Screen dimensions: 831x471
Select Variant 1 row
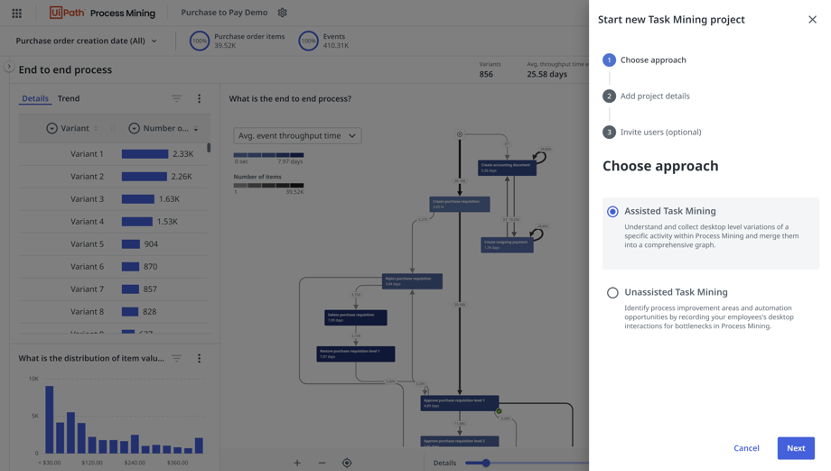113,154
